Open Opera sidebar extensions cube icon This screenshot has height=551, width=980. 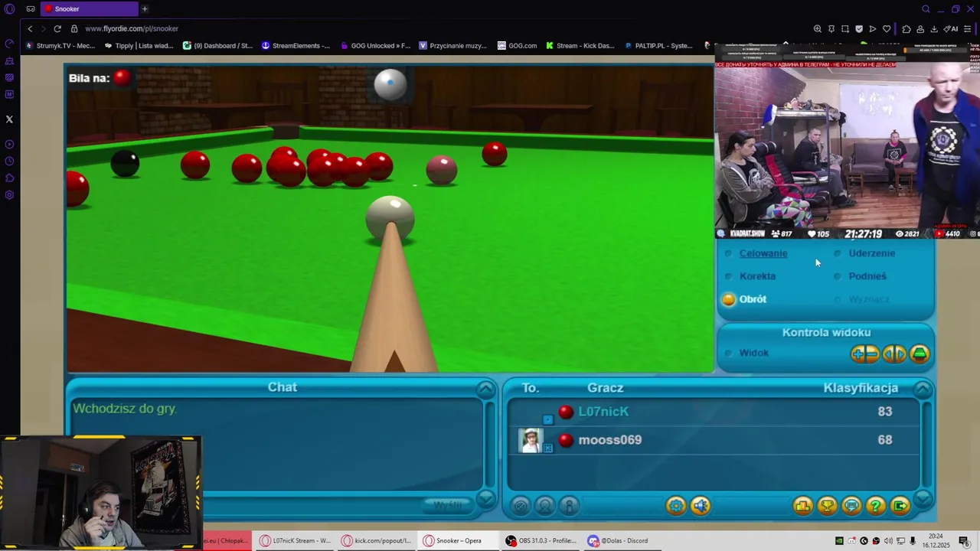[9, 178]
